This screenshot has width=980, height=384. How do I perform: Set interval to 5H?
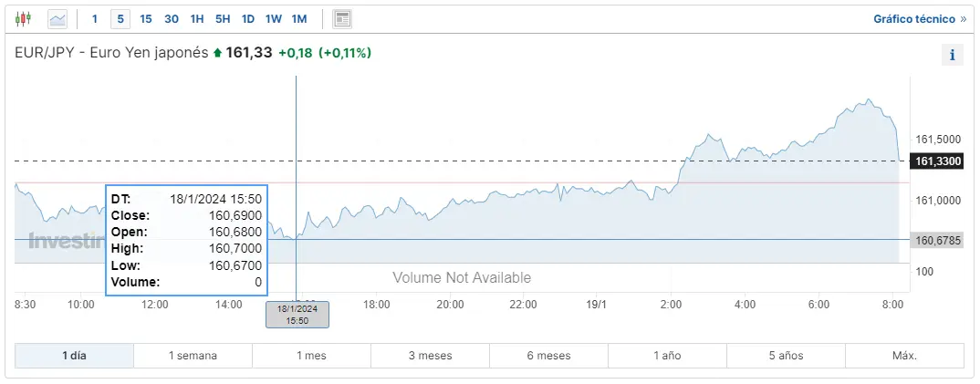click(223, 19)
